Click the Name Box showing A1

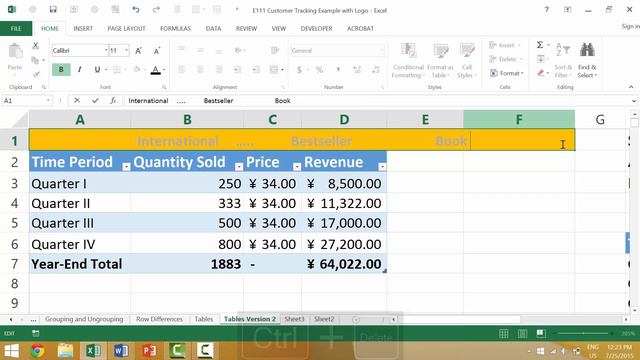coord(24,100)
